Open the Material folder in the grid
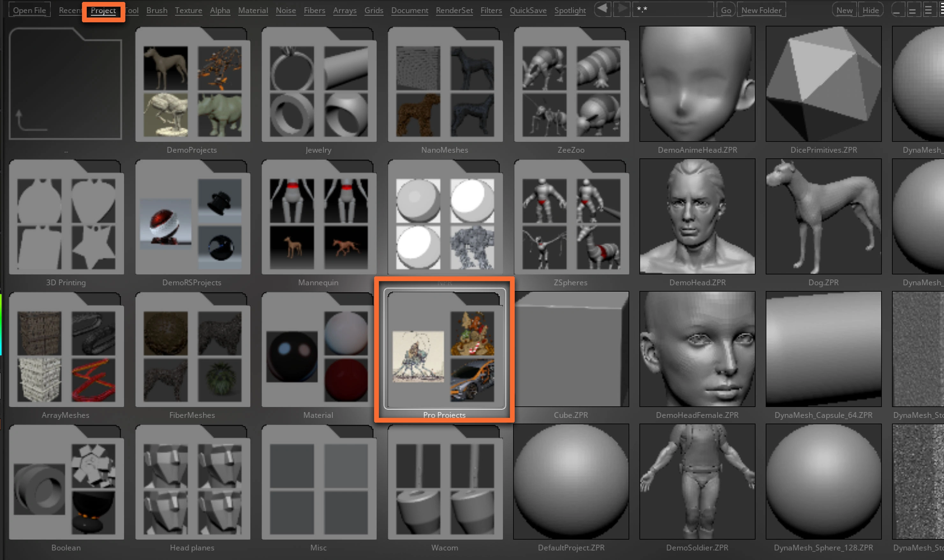 (319, 349)
